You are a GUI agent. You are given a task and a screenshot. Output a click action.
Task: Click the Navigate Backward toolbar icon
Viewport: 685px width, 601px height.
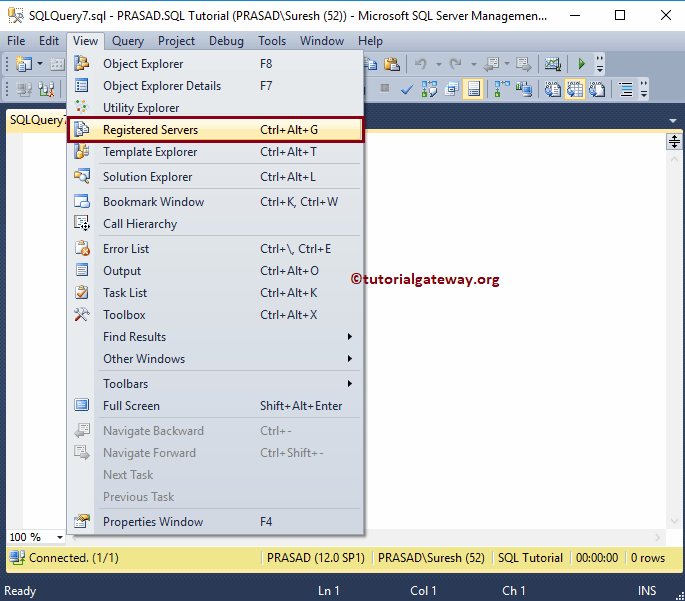(492, 64)
